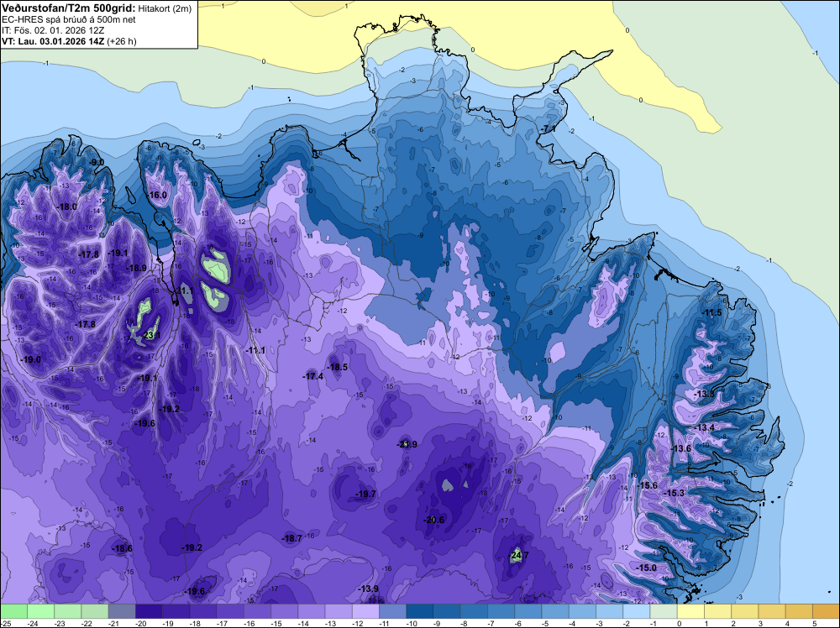Select the -18.7 map value
This screenshot has height=628, width=840.
click(292, 538)
